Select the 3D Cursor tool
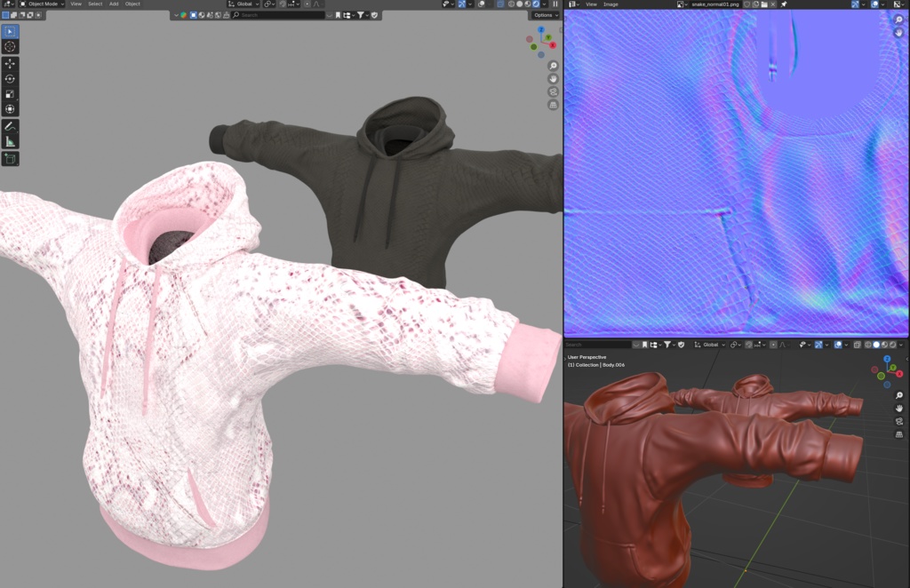The width and height of the screenshot is (910, 588). pyautogui.click(x=10, y=47)
